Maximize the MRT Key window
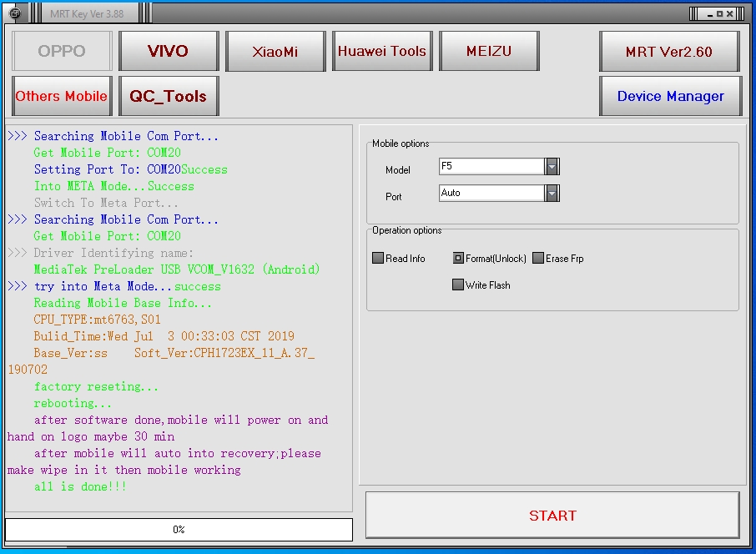 click(719, 14)
